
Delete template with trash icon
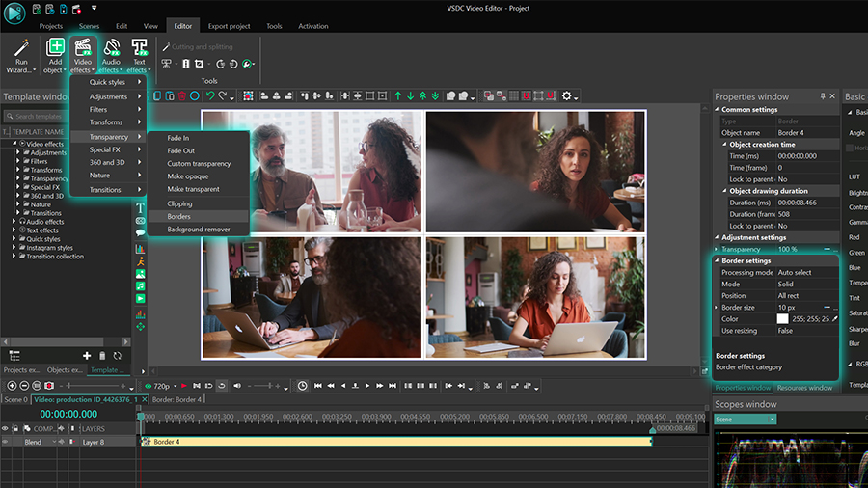(102, 356)
